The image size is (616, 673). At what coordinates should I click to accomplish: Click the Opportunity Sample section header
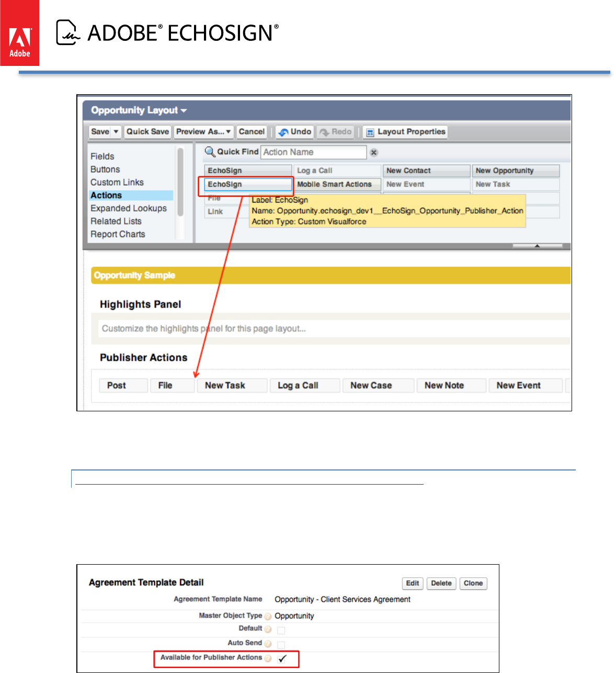[331, 275]
